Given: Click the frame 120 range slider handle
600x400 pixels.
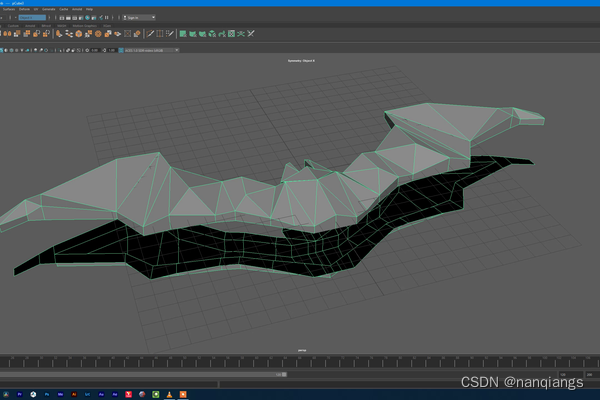Looking at the screenshot, I should (284, 374).
